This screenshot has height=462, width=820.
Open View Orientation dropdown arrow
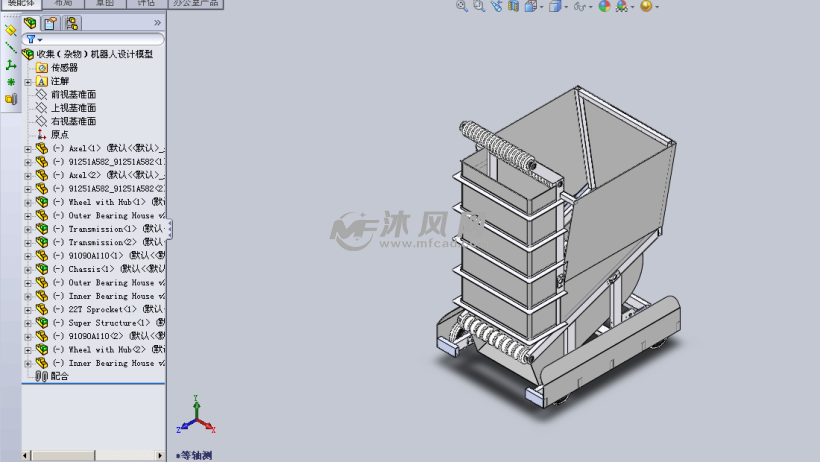point(541,7)
